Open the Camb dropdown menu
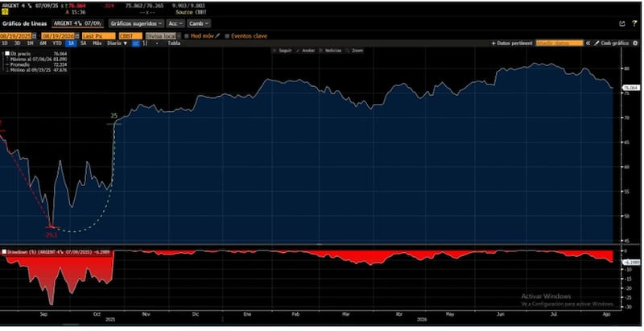 click(199, 24)
